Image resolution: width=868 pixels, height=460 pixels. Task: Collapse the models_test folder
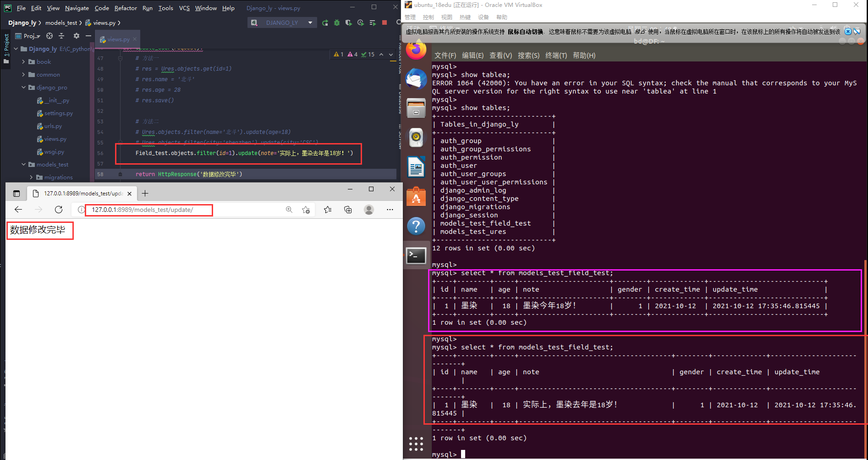tap(24, 164)
